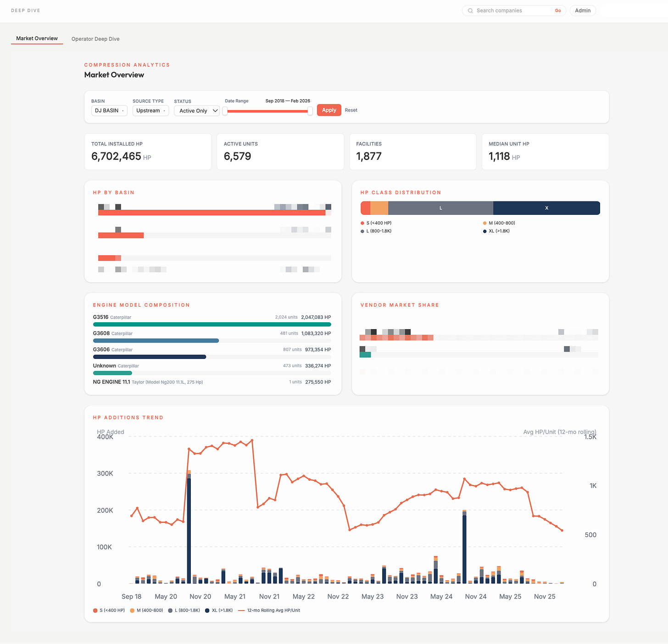Click the HP ADDITIONS TREND heading

pyautogui.click(x=128, y=418)
